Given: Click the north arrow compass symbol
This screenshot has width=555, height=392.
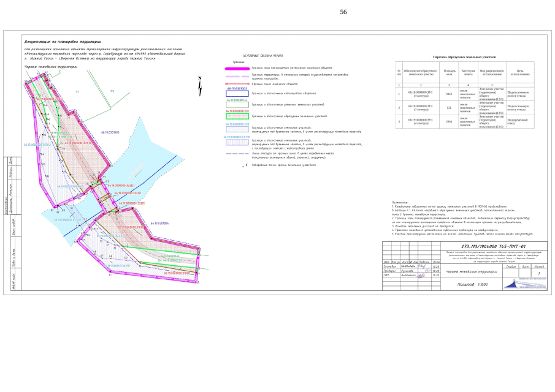Looking at the screenshot, I should coord(200,86).
